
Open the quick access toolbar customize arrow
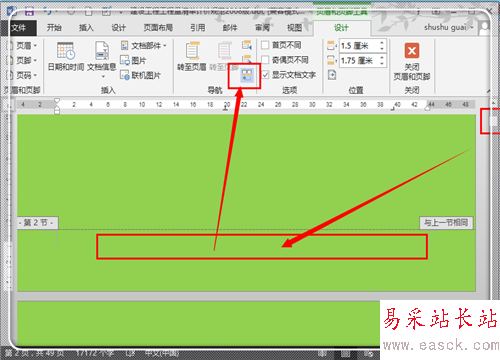point(121,13)
